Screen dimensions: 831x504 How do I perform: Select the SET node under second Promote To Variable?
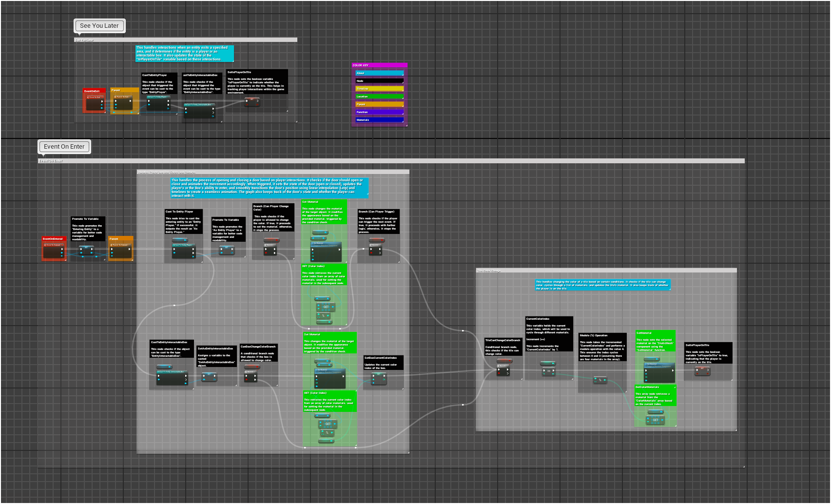tap(226, 250)
